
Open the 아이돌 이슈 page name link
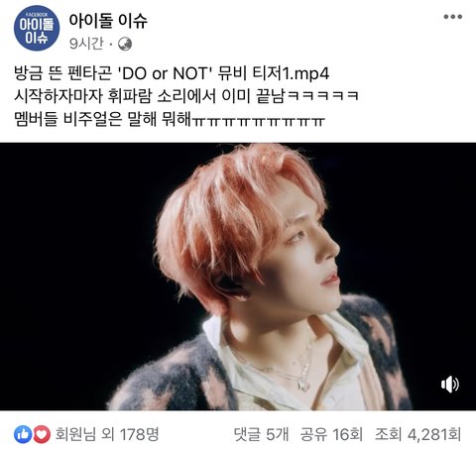point(108,21)
